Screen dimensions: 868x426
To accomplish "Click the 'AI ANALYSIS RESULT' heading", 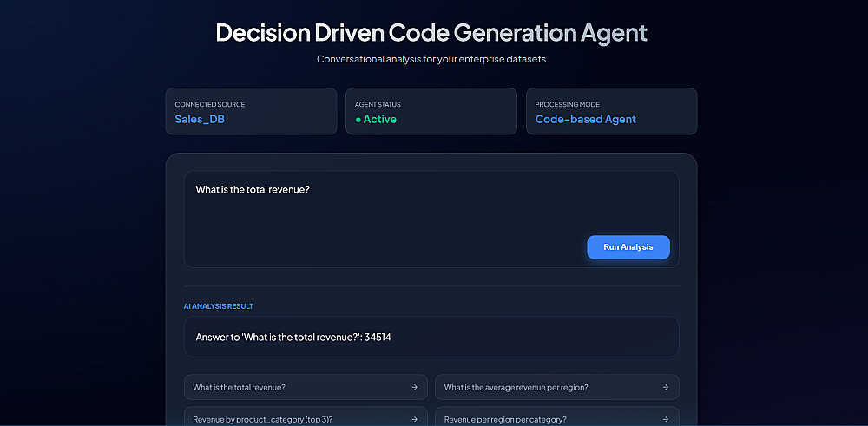I will 218,306.
